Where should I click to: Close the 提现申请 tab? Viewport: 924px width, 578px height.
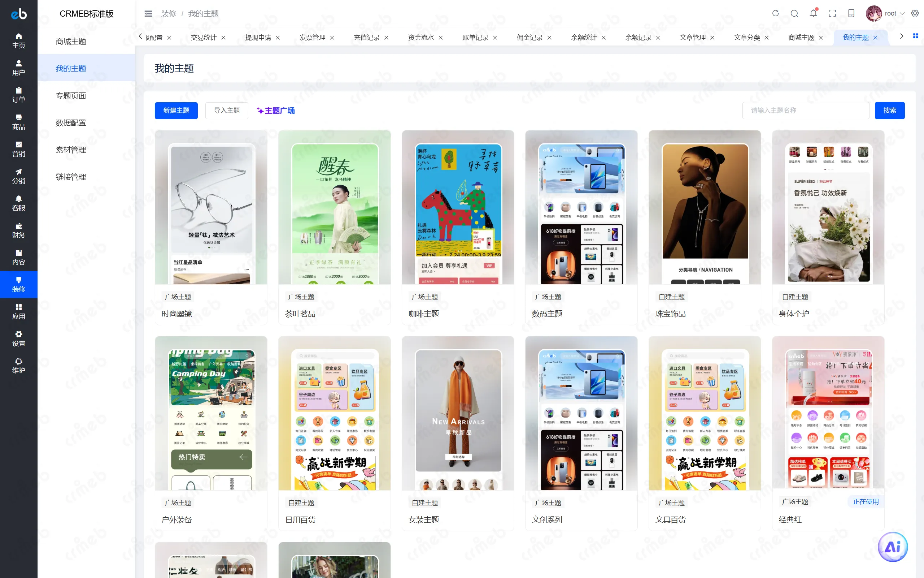pos(278,38)
